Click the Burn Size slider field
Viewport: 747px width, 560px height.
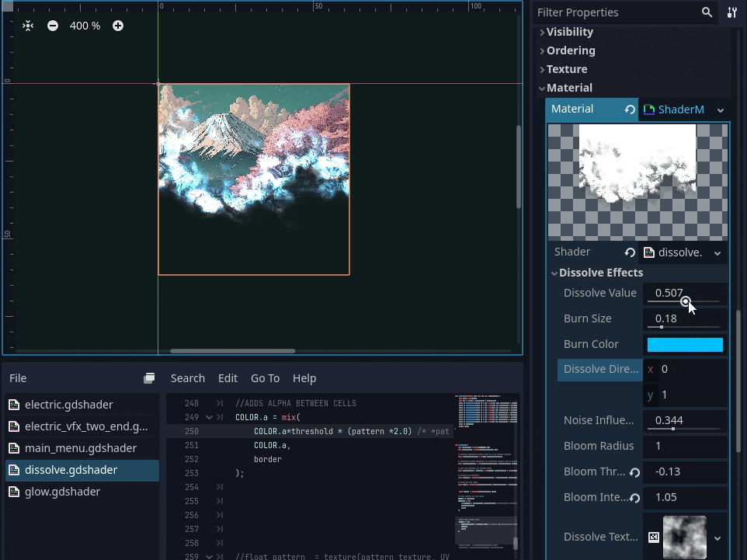pos(685,319)
